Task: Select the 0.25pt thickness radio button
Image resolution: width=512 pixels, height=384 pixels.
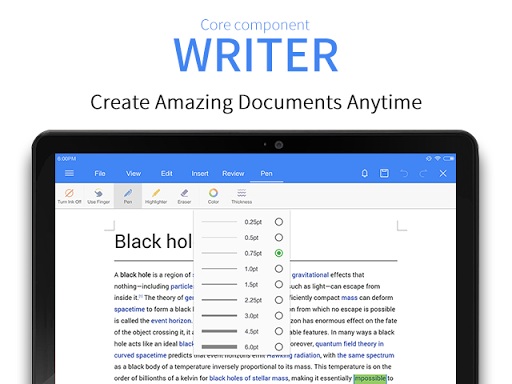Action: [x=279, y=222]
